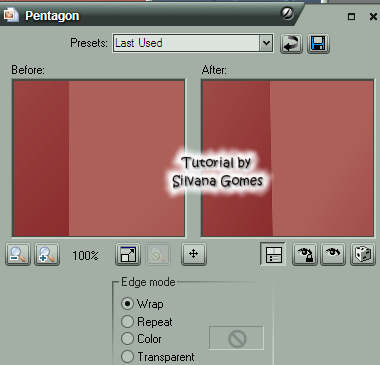Click the 100% zoom value
The height and width of the screenshot is (365, 380).
point(85,256)
